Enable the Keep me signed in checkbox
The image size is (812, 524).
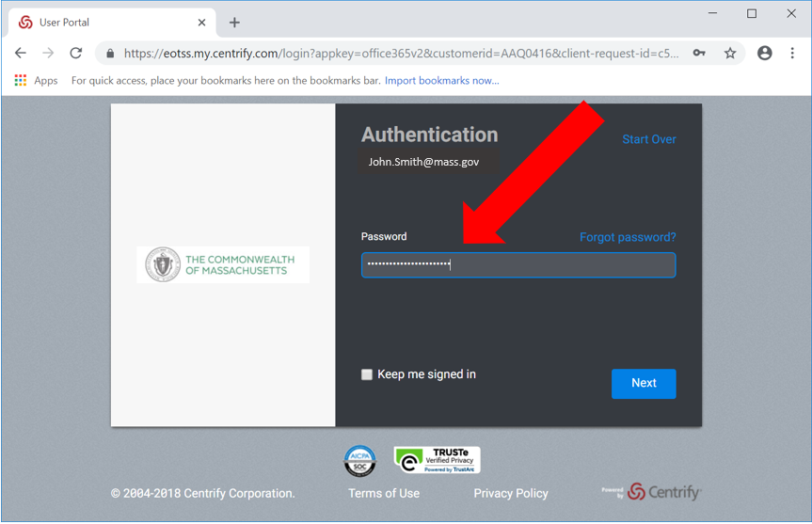(367, 374)
